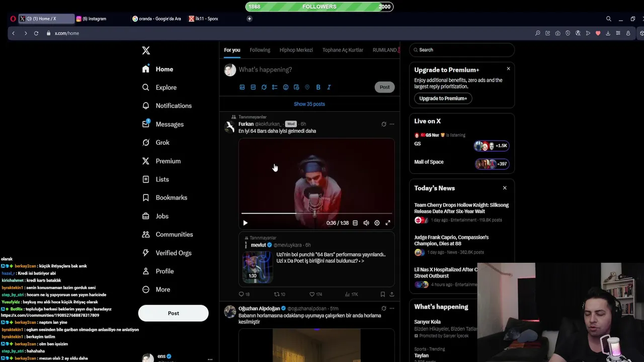Open Bookmarks from the sidebar
The width and height of the screenshot is (644, 362).
[165, 198]
